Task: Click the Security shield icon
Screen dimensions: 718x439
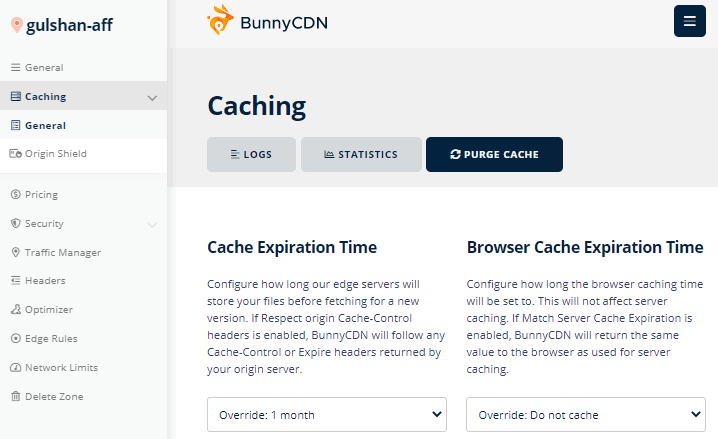Action: coord(16,223)
